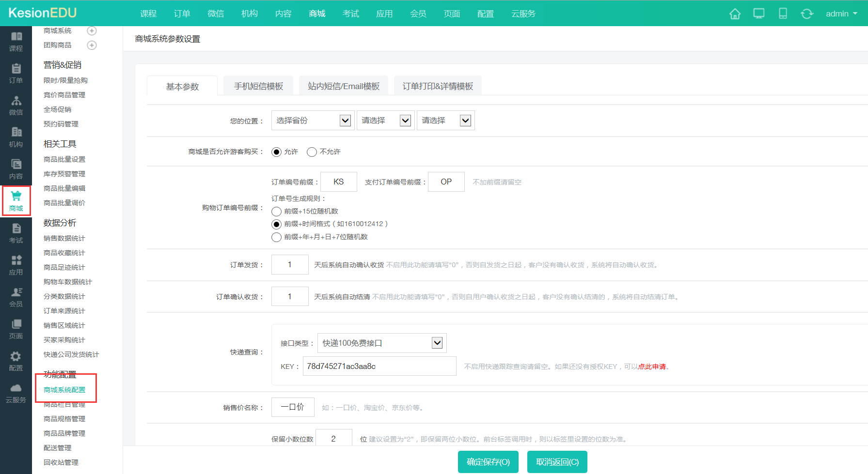Switch to the 手机短信模板 tab
Screen dimensions: 868x474
[258, 86]
